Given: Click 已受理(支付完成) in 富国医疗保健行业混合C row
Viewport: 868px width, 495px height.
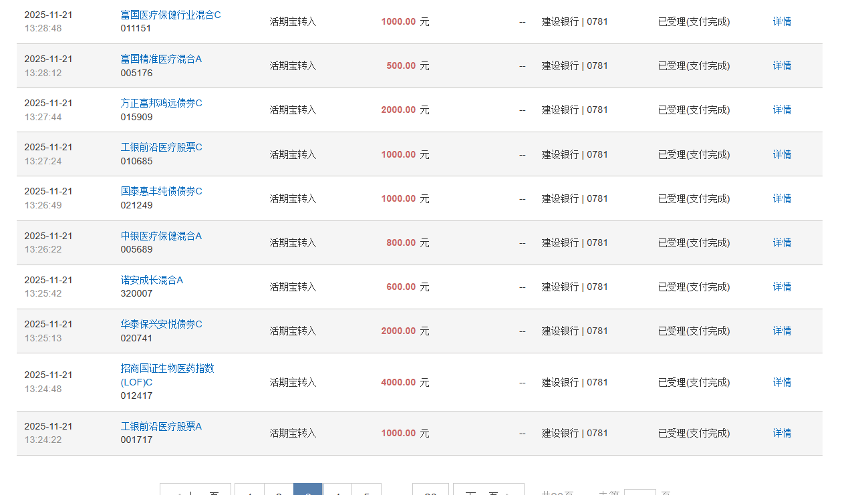Looking at the screenshot, I should (x=694, y=21).
